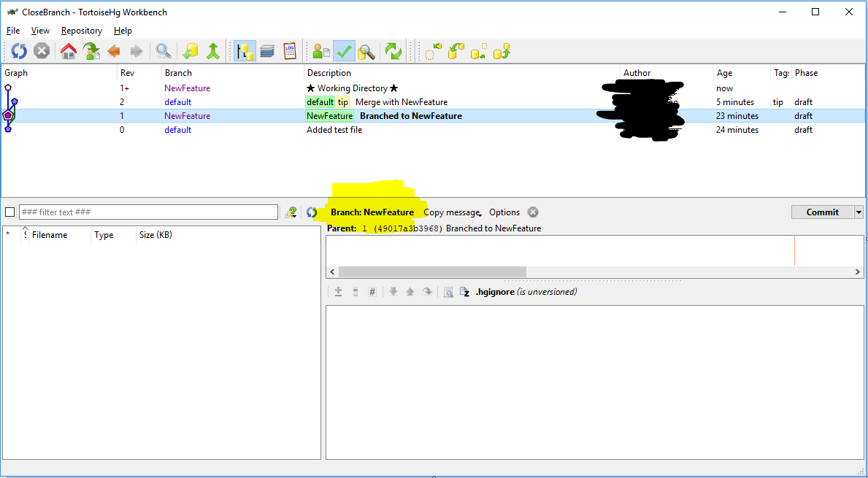This screenshot has height=478, width=868.
Task: Toggle the Patch Queue layers icon
Action: [266, 52]
